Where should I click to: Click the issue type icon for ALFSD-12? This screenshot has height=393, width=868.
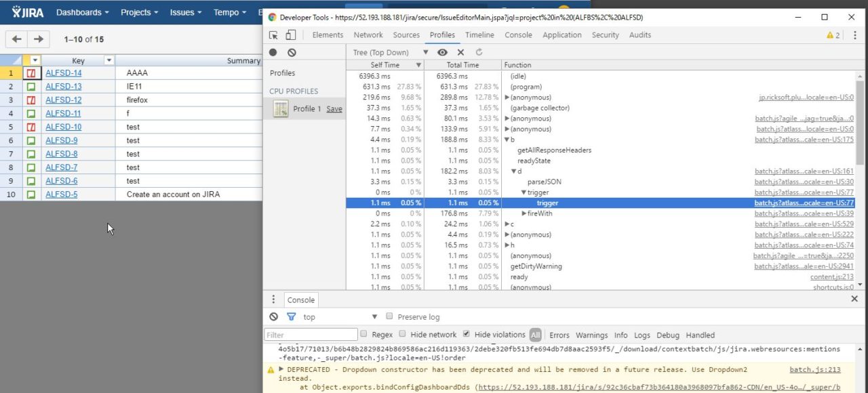31,100
